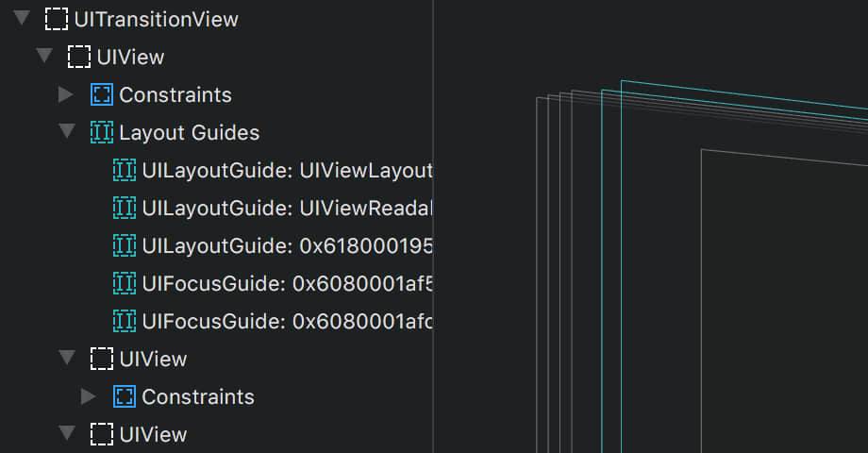Select the UILayoutGuide: UIViewLayout row
The height and width of the screenshot is (453, 868).
[x=273, y=171]
